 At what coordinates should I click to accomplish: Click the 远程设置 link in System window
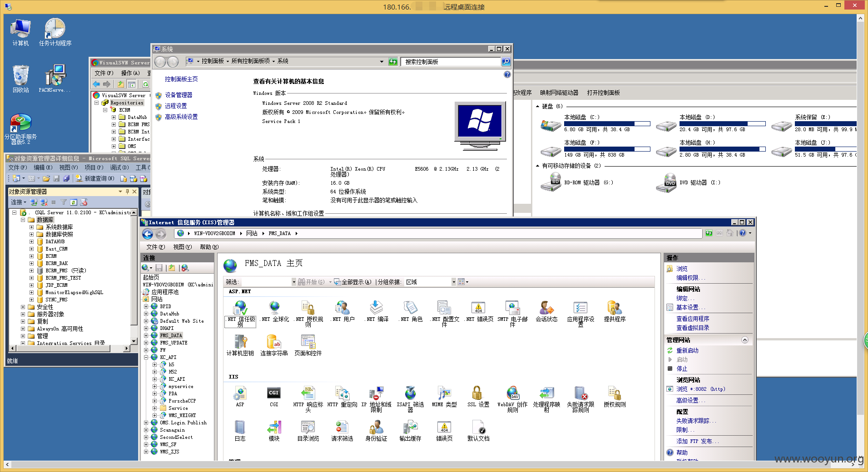coord(176,106)
